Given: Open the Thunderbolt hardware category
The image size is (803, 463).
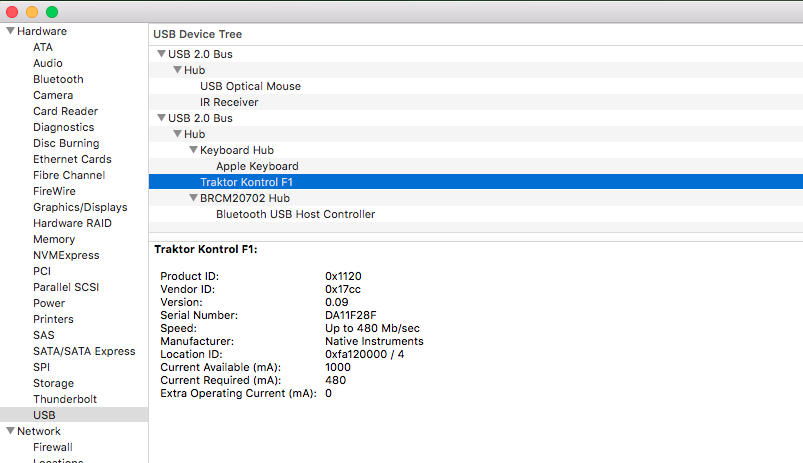Looking at the screenshot, I should [65, 399].
